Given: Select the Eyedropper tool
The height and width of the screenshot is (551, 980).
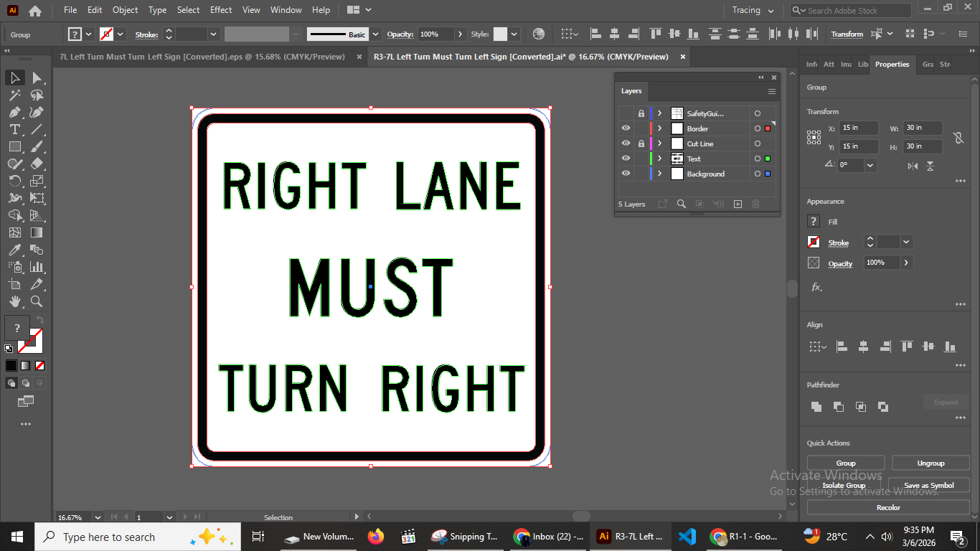Looking at the screenshot, I should coord(14,250).
